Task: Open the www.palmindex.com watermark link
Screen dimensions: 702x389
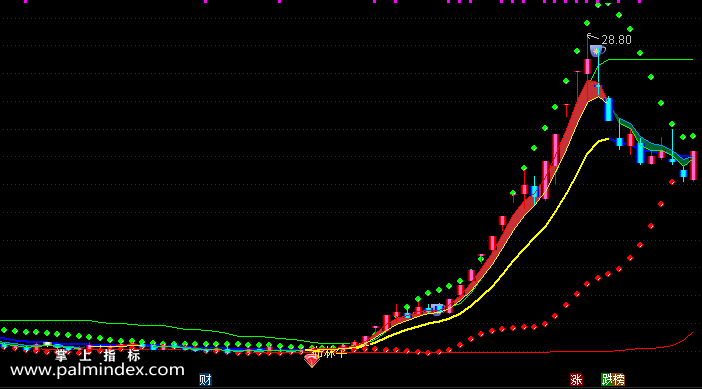Action: 97,370
